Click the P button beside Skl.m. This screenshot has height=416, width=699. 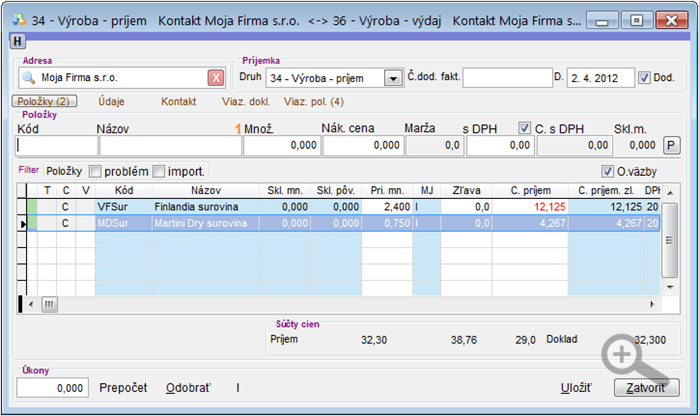tap(671, 145)
